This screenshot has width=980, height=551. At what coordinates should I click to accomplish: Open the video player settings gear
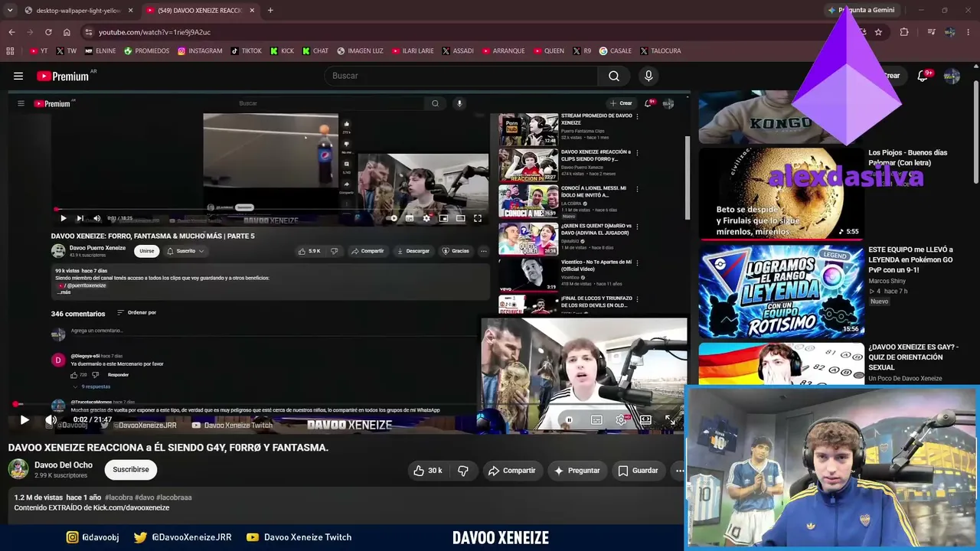pyautogui.click(x=621, y=420)
